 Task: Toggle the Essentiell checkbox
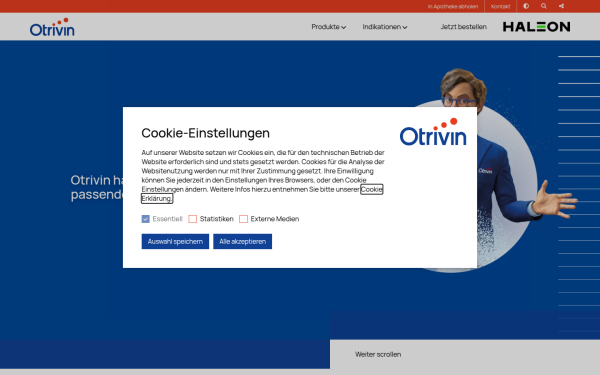point(145,219)
